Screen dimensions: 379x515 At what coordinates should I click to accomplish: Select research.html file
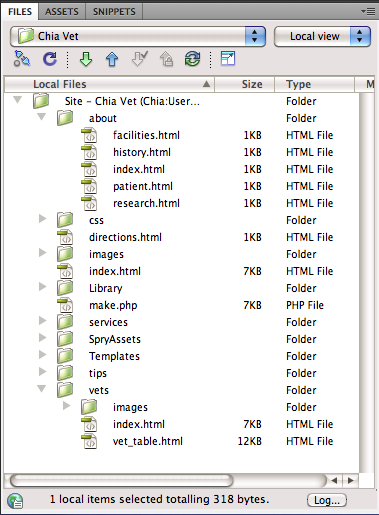[x=146, y=203]
